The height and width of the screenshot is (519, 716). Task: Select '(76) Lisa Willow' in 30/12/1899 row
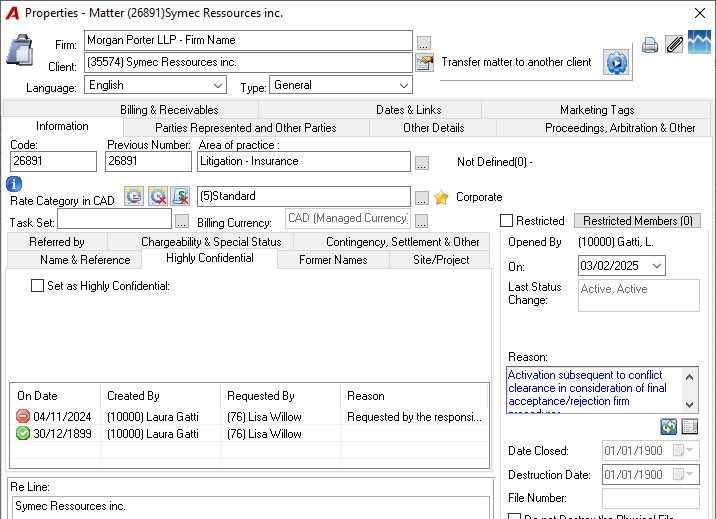[264, 434]
